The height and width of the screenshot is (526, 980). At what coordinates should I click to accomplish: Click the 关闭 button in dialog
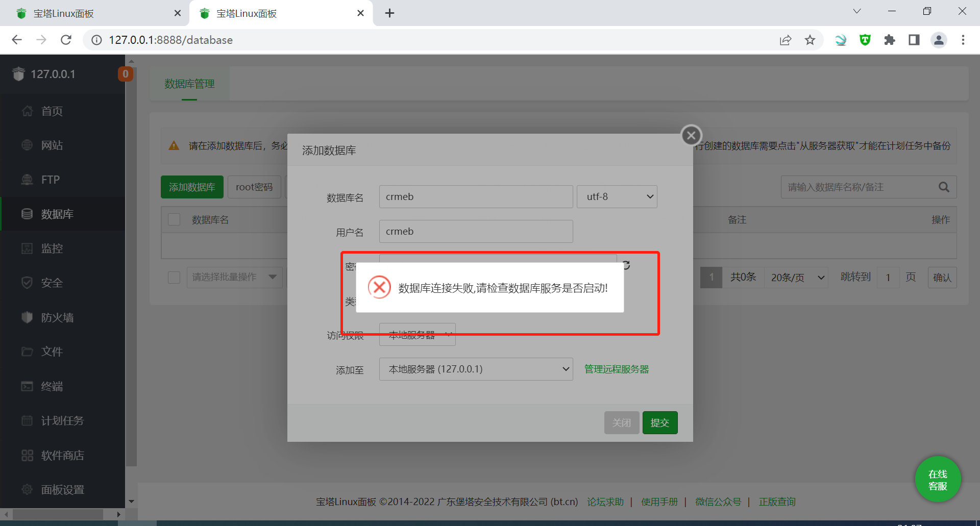[622, 422]
